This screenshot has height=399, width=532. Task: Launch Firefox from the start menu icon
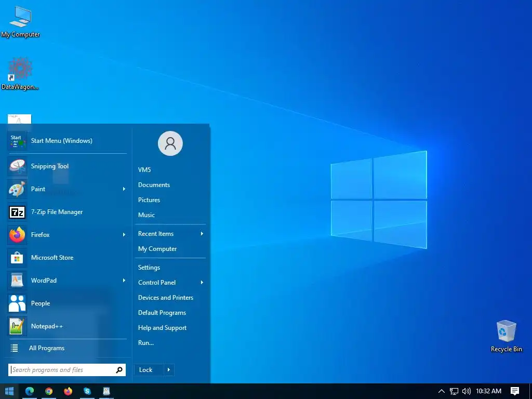[x=17, y=235]
